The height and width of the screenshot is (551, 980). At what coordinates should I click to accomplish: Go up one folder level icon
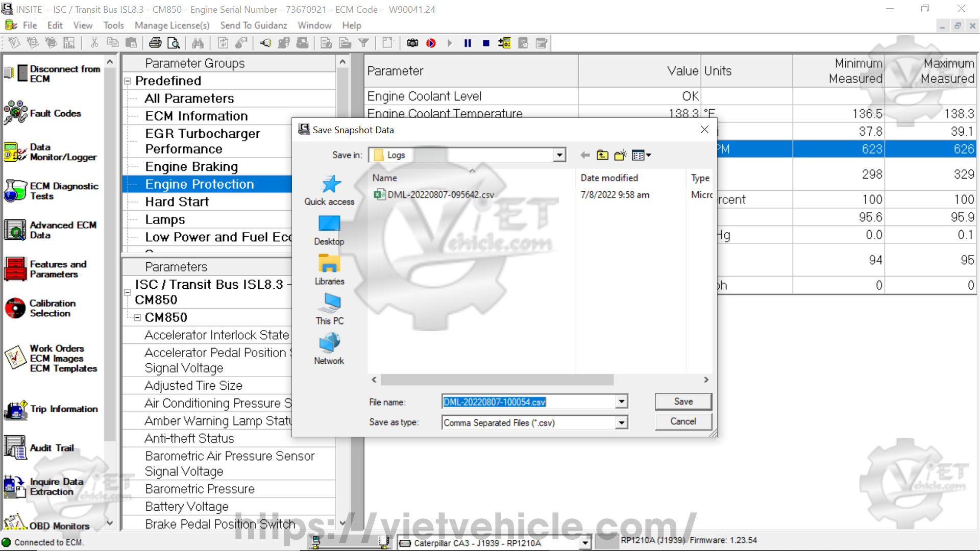point(602,155)
